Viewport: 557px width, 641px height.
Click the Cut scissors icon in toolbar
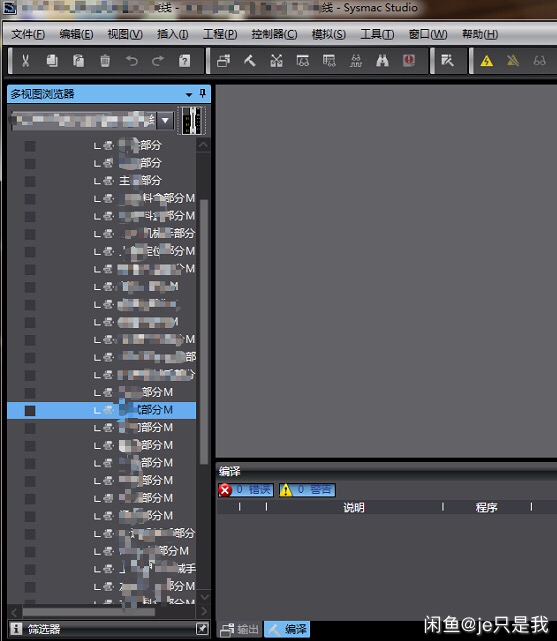click(x=25, y=61)
